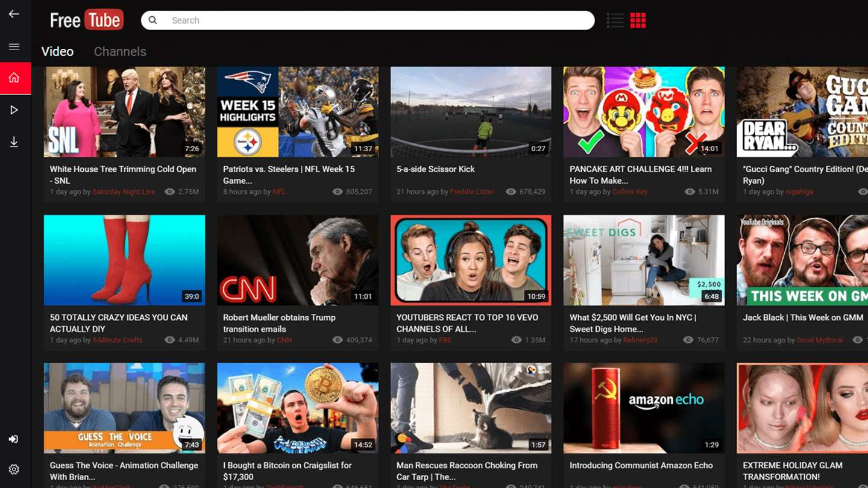Play Patriots vs. Steelers Week 15 thumbnail

298,112
